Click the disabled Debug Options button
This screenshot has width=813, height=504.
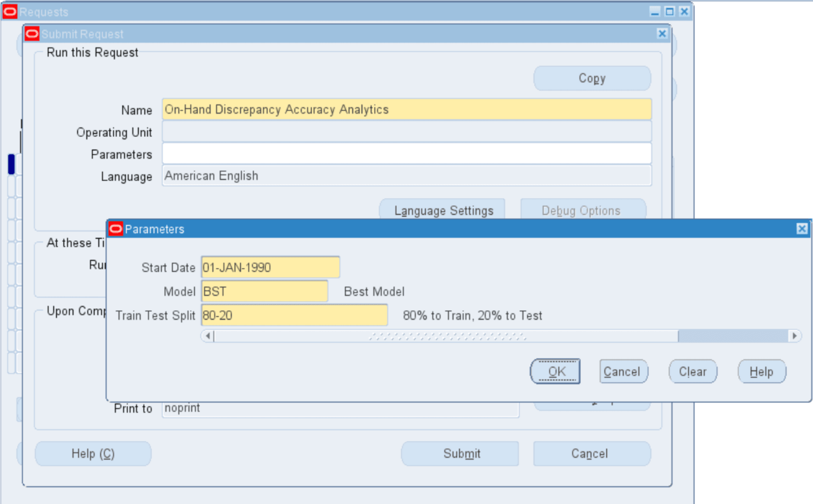582,210
